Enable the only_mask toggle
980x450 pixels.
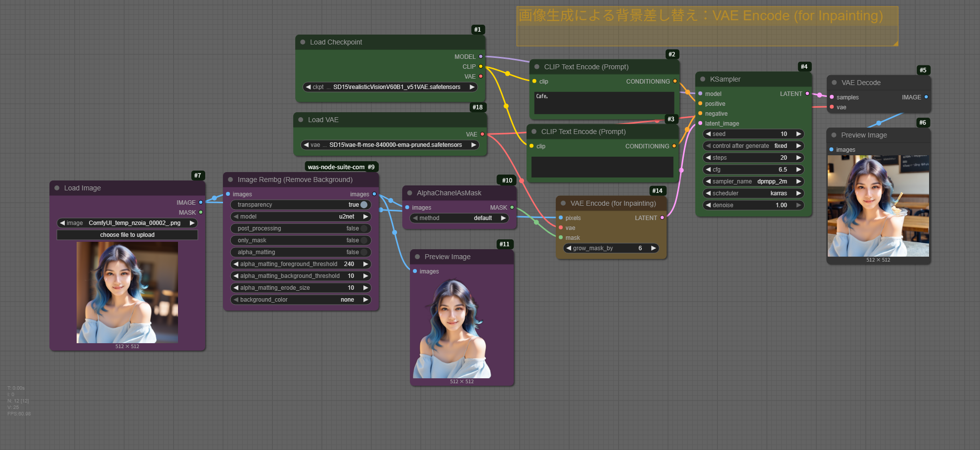[x=364, y=240]
